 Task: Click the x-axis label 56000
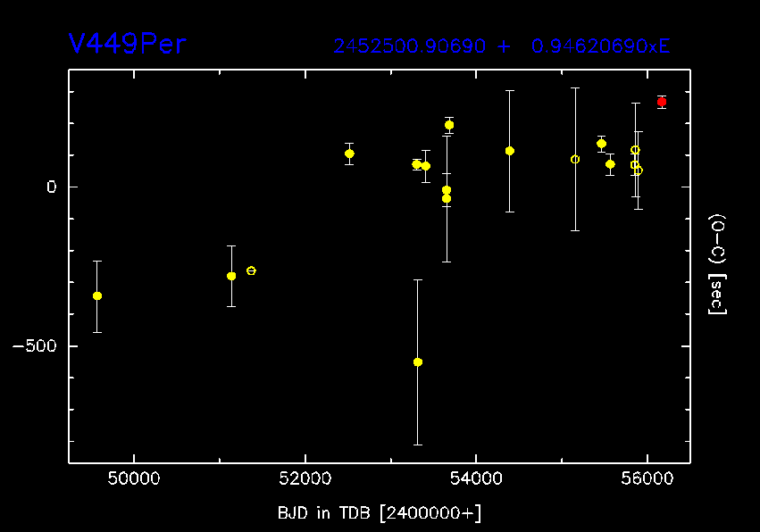coord(647,479)
